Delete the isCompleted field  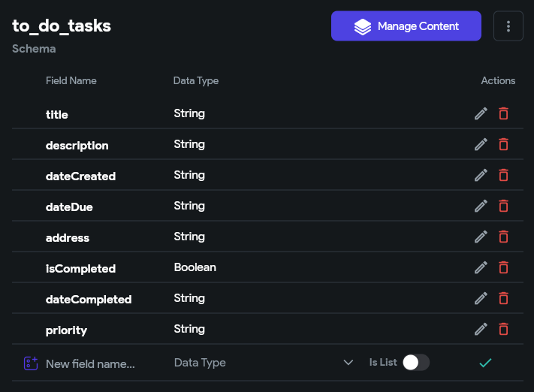[x=503, y=267]
